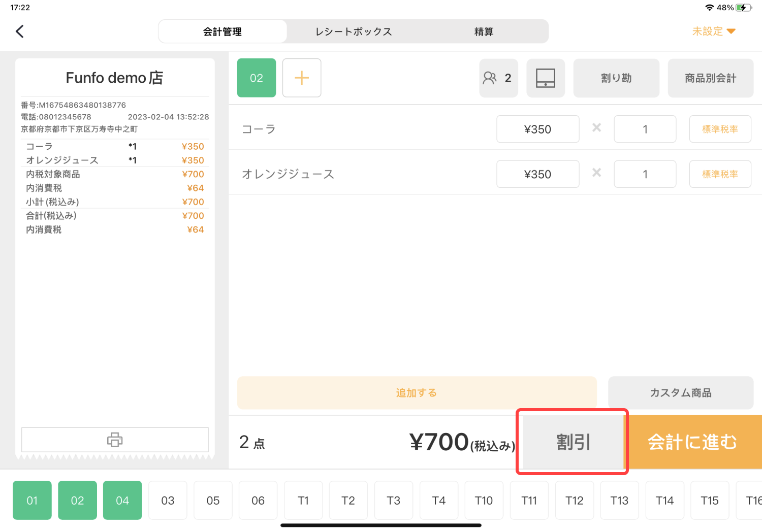Edit the コーラ price field
The width and height of the screenshot is (762, 532).
(537, 129)
